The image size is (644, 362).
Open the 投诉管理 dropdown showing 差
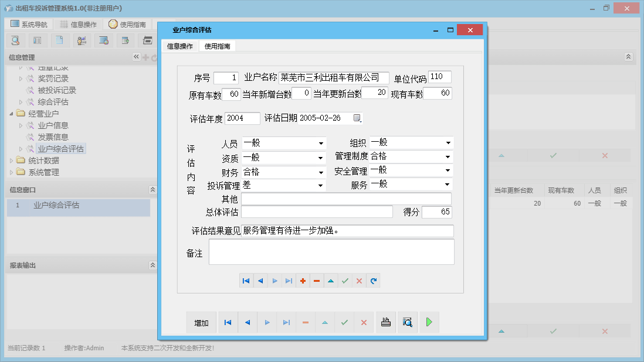tap(320, 185)
